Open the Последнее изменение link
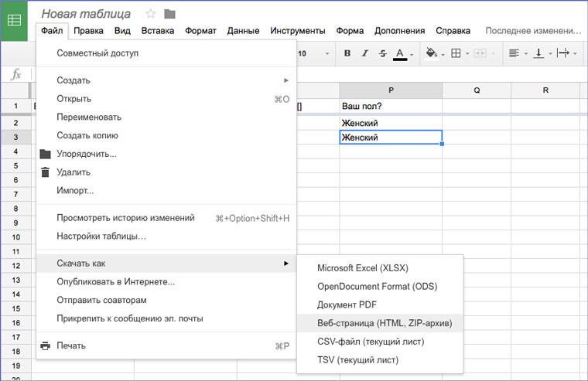The height and width of the screenshot is (381, 588). tap(533, 31)
